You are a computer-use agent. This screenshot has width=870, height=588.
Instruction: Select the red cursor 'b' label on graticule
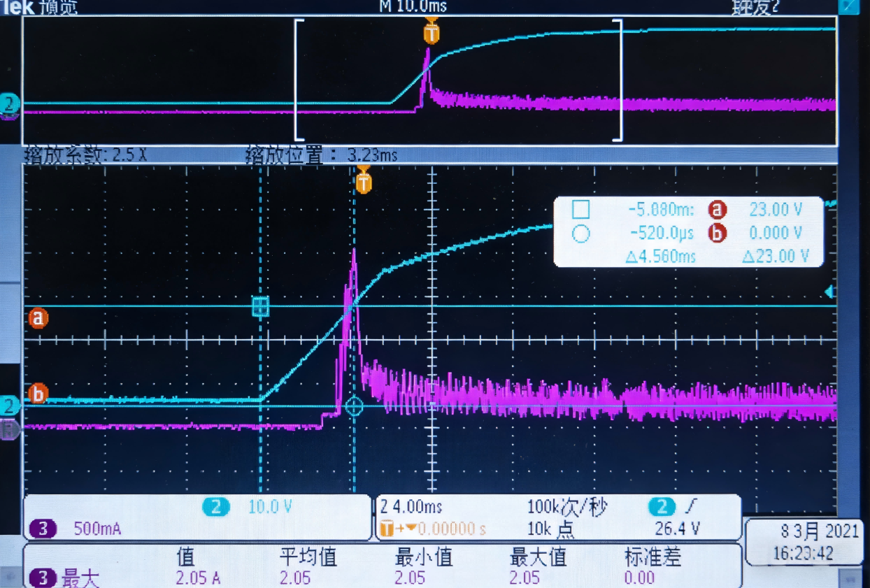40,394
